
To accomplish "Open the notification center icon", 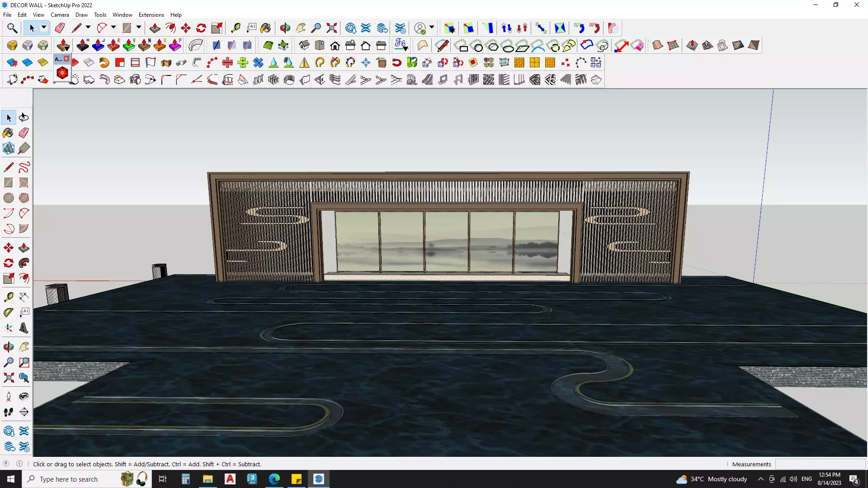I will coord(854,479).
